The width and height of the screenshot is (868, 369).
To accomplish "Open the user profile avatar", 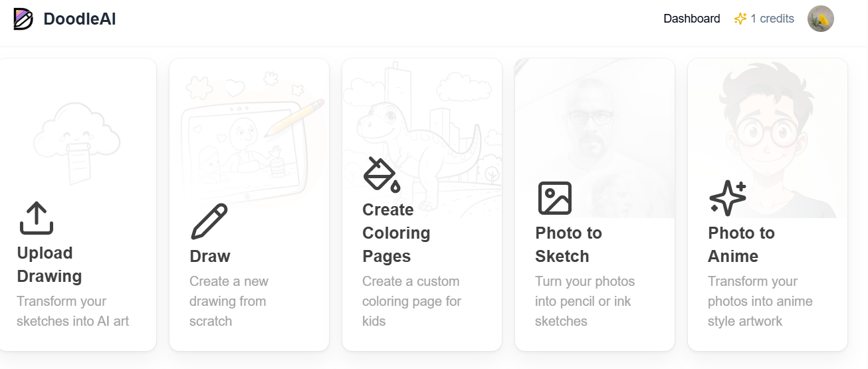I will pos(821,19).
